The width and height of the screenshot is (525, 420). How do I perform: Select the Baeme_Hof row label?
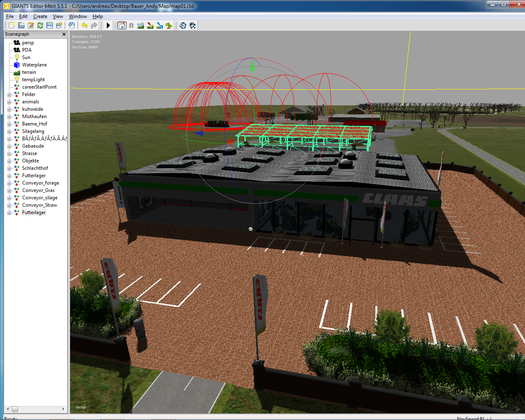click(x=34, y=124)
